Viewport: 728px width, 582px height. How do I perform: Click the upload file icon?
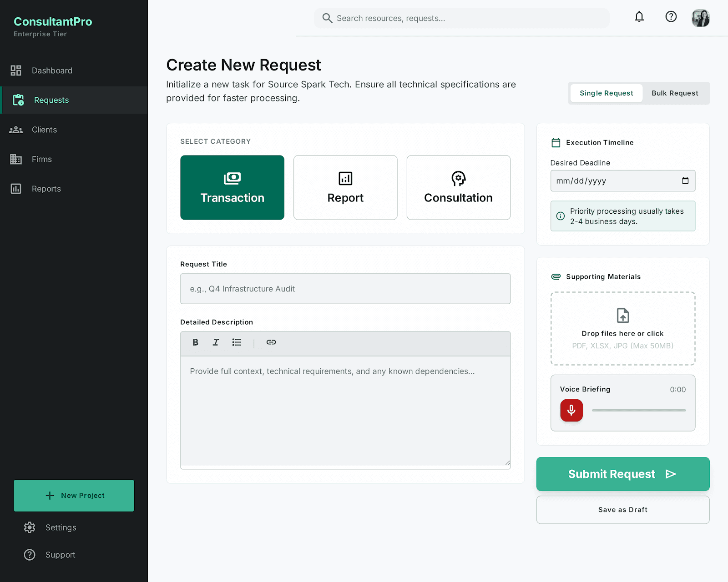[x=623, y=316]
